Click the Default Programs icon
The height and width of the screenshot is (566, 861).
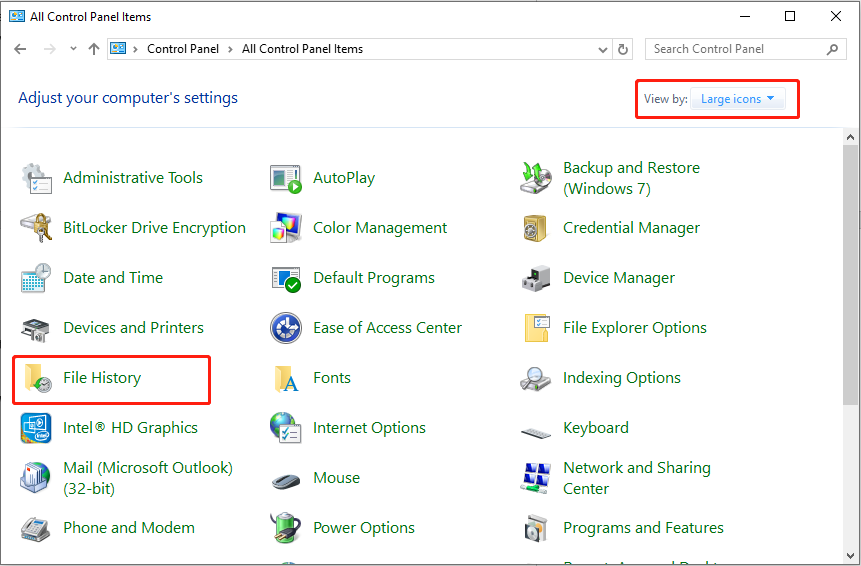[286, 279]
